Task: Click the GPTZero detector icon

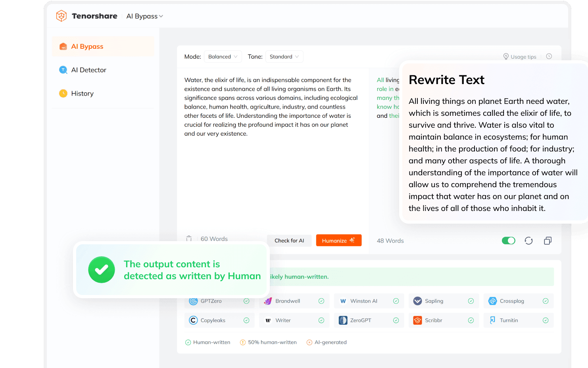Action: 193,301
